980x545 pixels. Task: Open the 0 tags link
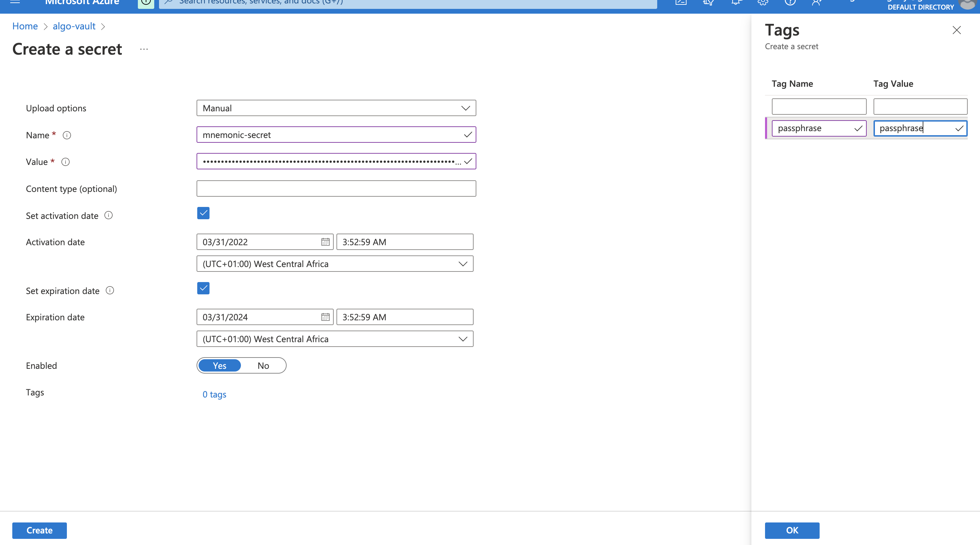(x=214, y=394)
